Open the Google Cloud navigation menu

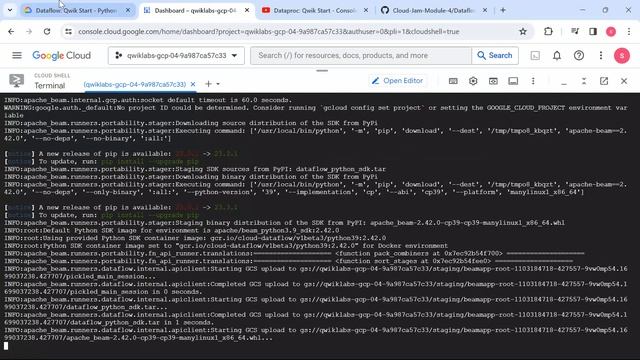click(x=17, y=55)
